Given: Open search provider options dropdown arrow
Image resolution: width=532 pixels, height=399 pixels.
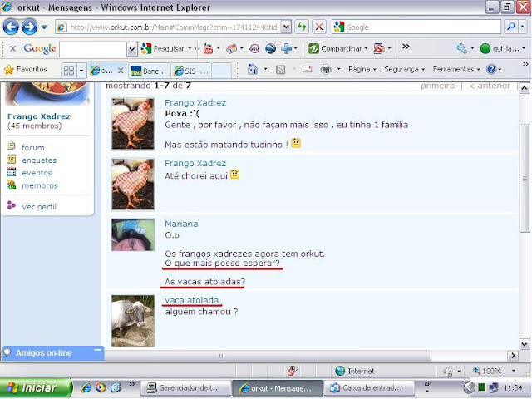Looking at the screenshot, I should coord(523,27).
